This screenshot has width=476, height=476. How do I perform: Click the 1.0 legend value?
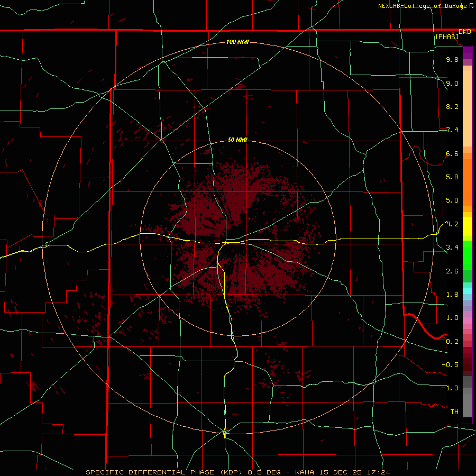[x=452, y=318]
